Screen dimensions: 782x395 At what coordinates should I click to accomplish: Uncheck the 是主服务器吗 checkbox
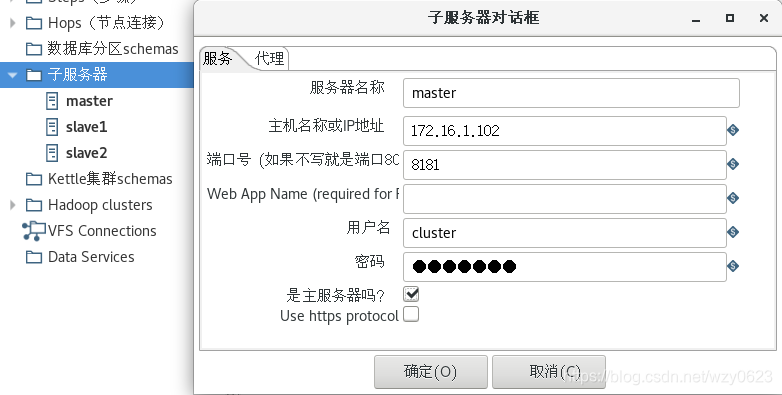(411, 294)
